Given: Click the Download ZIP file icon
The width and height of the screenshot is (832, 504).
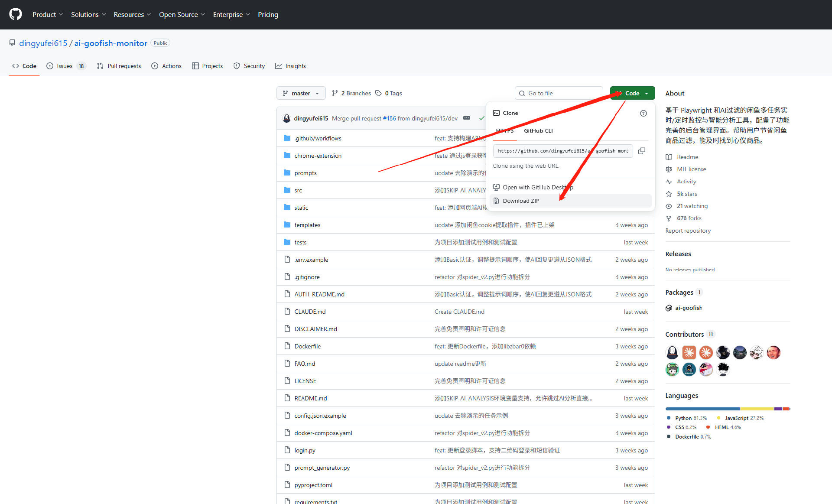Looking at the screenshot, I should [x=496, y=201].
